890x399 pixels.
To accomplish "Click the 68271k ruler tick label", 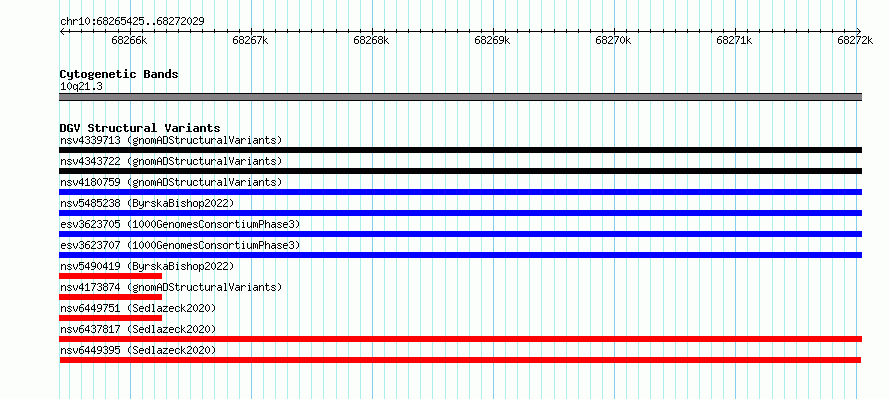I will point(734,40).
